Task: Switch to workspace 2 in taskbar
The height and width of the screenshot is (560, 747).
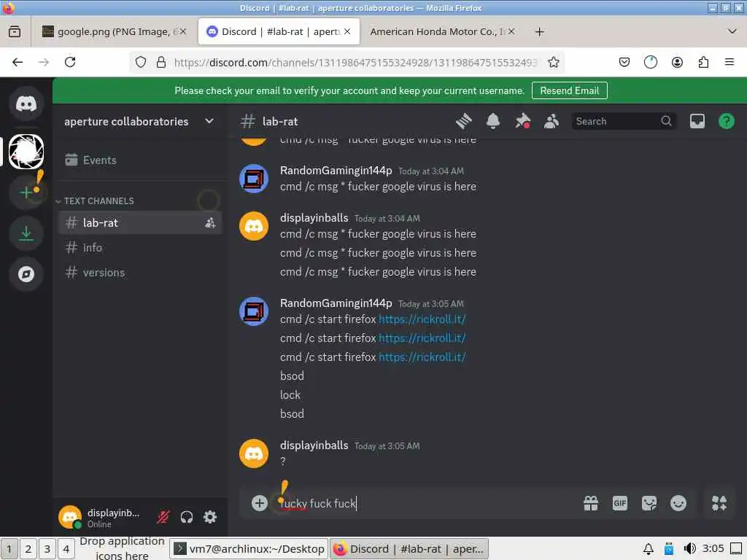Action: point(28,548)
